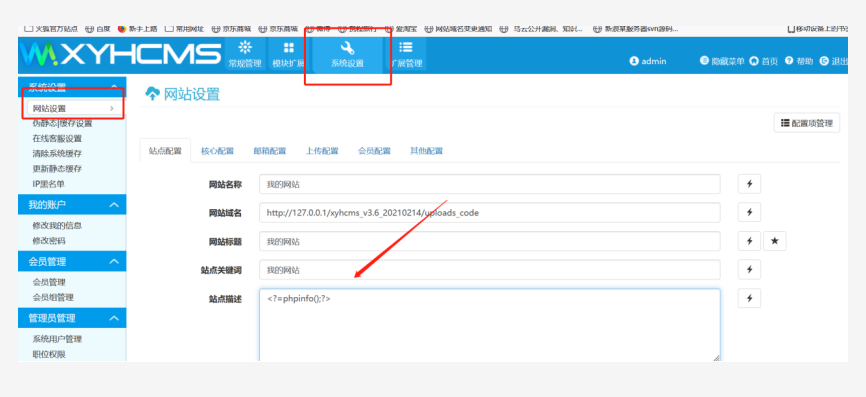866x397 pixels.
Task: Click the star icon beside 网站标题
Action: tap(775, 241)
